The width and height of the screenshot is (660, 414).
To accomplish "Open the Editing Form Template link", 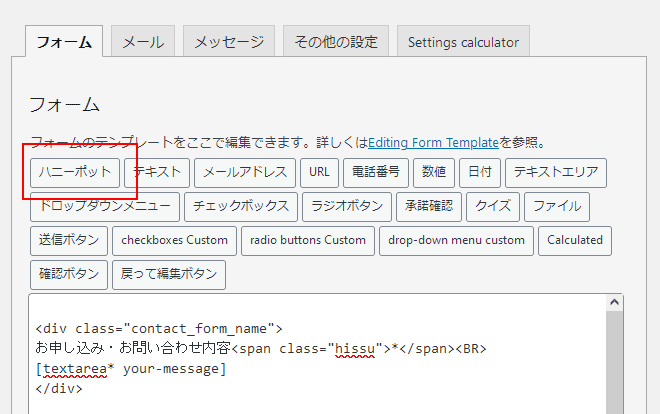I will tap(433, 143).
